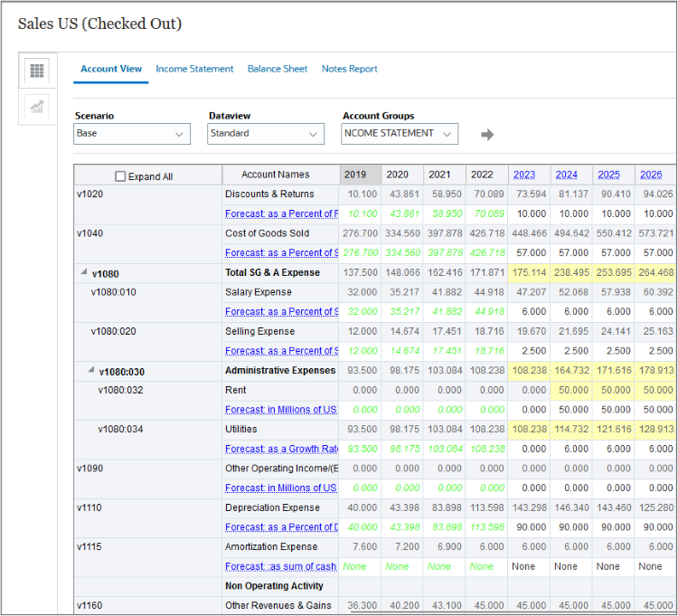Open the Scenario dropdown
Viewport: 678px width, 616px height.
(x=132, y=134)
